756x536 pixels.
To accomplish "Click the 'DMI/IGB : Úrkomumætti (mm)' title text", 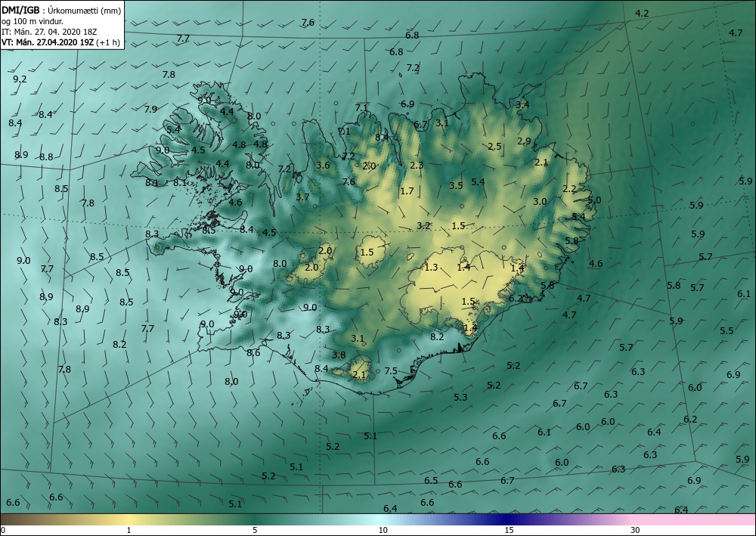I will point(61,11).
